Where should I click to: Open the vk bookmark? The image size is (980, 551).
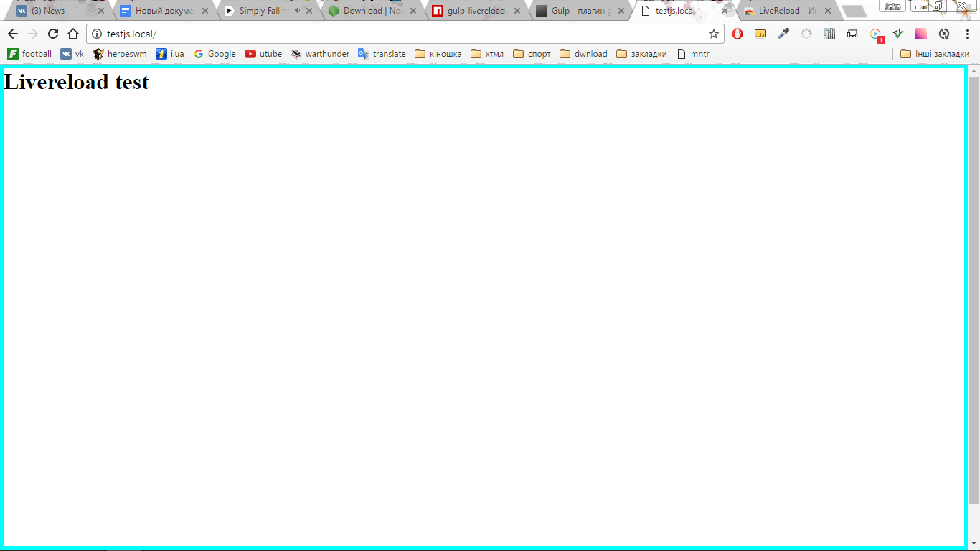pyautogui.click(x=72, y=54)
